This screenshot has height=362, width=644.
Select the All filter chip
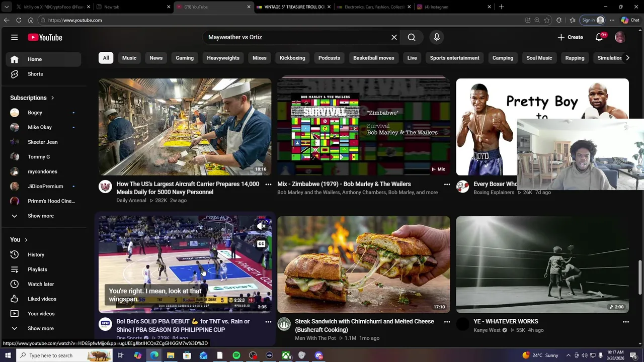106,58
